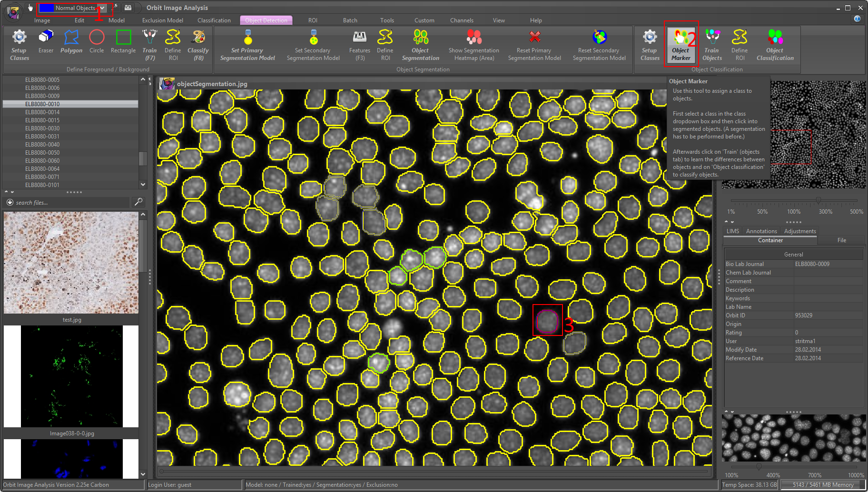
Task: Click the Train Objects tool
Action: click(x=712, y=46)
